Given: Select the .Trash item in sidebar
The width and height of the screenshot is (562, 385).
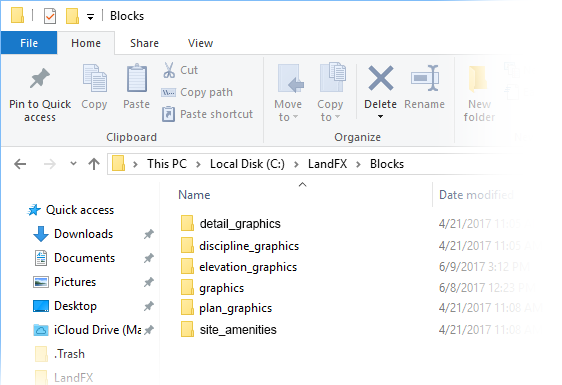Looking at the screenshot, I should point(69,354).
